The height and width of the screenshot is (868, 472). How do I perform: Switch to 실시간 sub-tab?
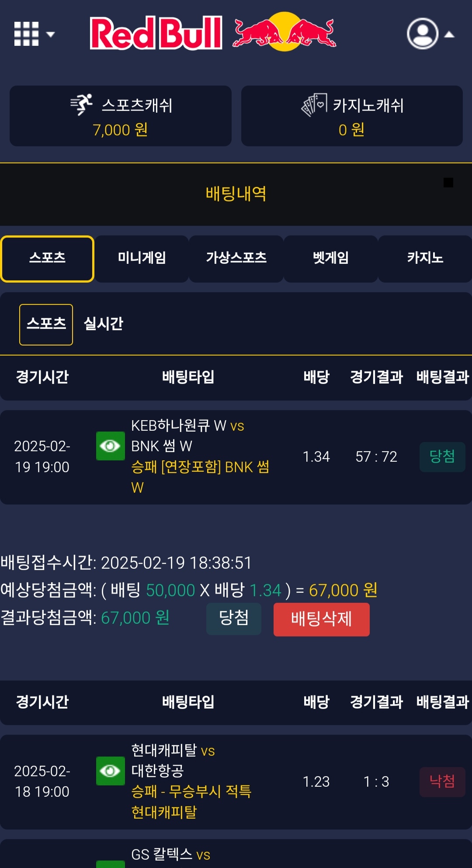103,324
